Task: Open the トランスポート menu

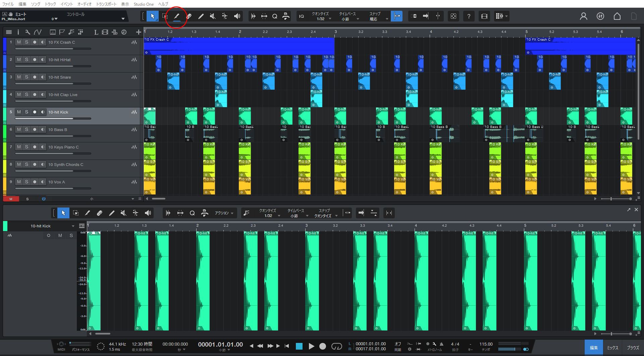Action: click(106, 4)
